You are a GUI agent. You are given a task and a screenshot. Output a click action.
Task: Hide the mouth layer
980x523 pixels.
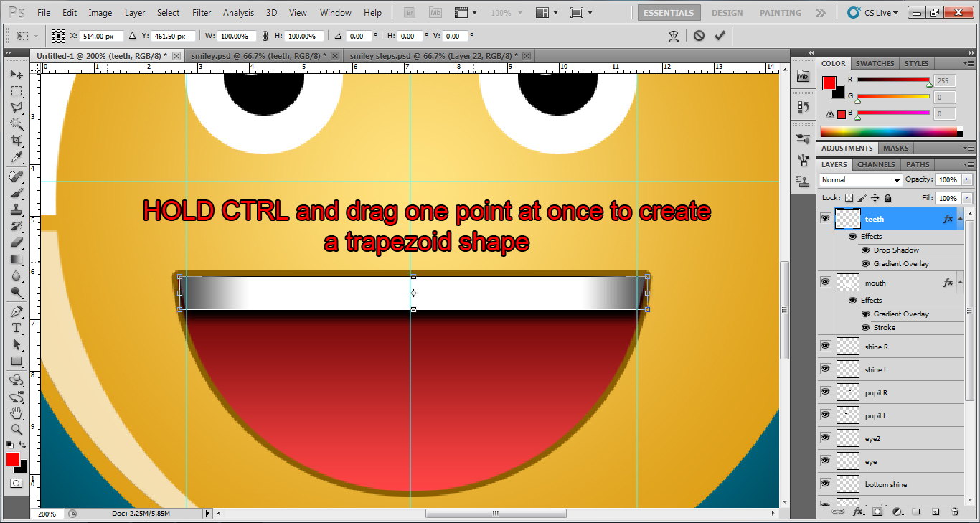pyautogui.click(x=825, y=281)
